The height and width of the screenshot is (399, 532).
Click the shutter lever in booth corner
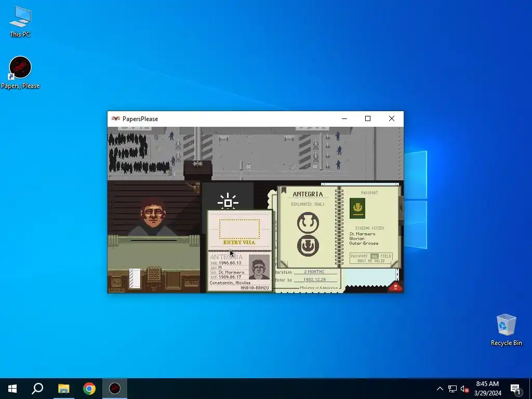[195, 187]
